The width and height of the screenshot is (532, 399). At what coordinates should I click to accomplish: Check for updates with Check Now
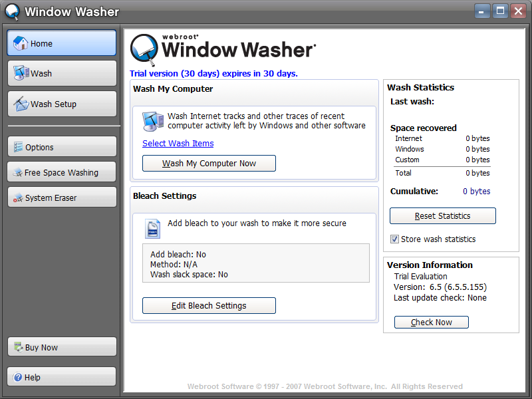pos(431,323)
